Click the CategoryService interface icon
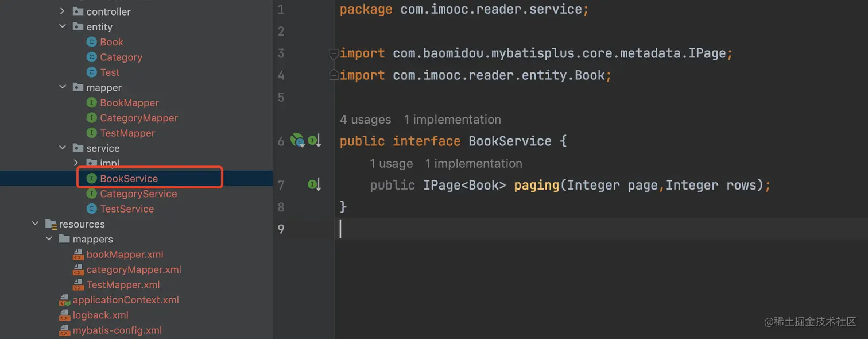Viewport: 868px width, 339px height. pyautogui.click(x=91, y=194)
